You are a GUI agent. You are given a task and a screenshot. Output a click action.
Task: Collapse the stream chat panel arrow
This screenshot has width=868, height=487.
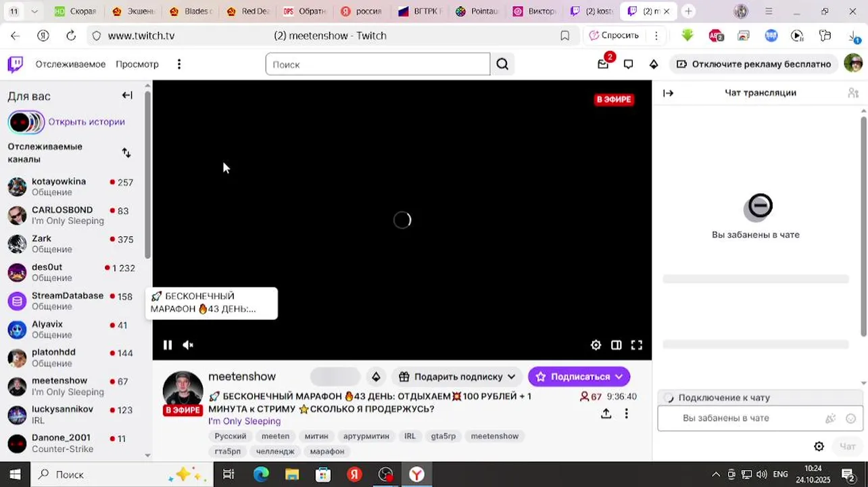click(669, 93)
